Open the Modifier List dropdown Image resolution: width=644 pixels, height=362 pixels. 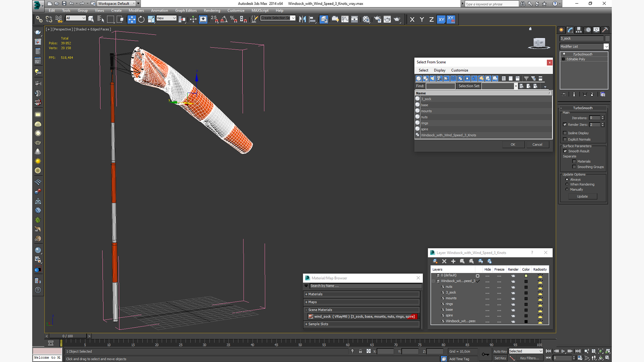[606, 47]
